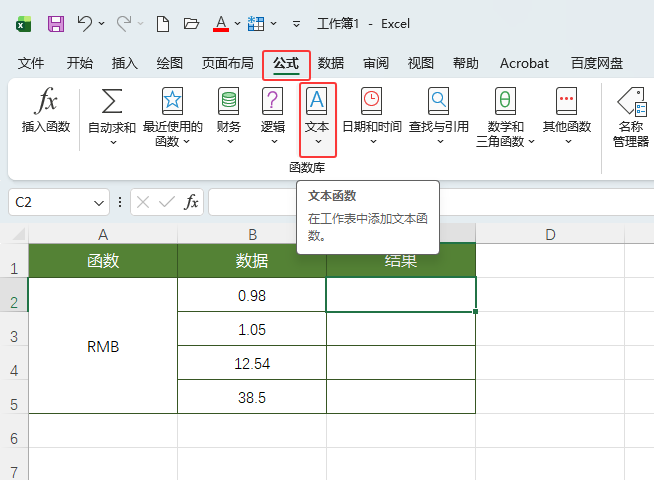Click the 插入函数 fx button

46,110
